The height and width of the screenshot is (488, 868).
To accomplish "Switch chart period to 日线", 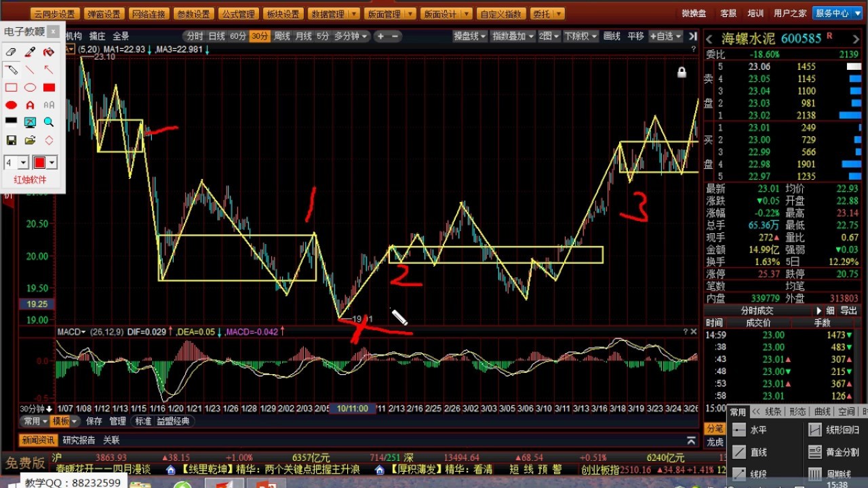I will [x=217, y=37].
